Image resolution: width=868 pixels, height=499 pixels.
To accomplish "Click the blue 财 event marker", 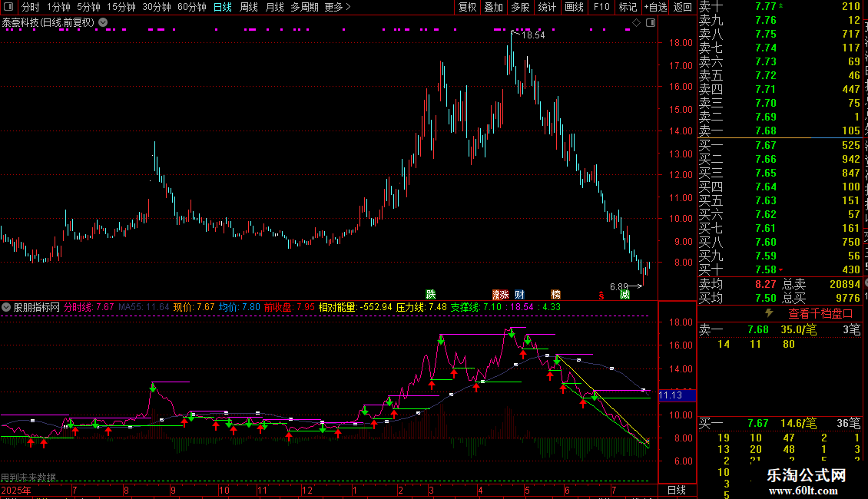I will point(519,294).
